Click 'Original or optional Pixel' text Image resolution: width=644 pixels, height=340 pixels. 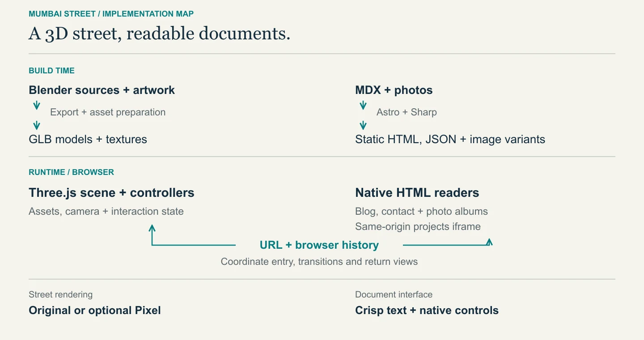click(x=94, y=310)
